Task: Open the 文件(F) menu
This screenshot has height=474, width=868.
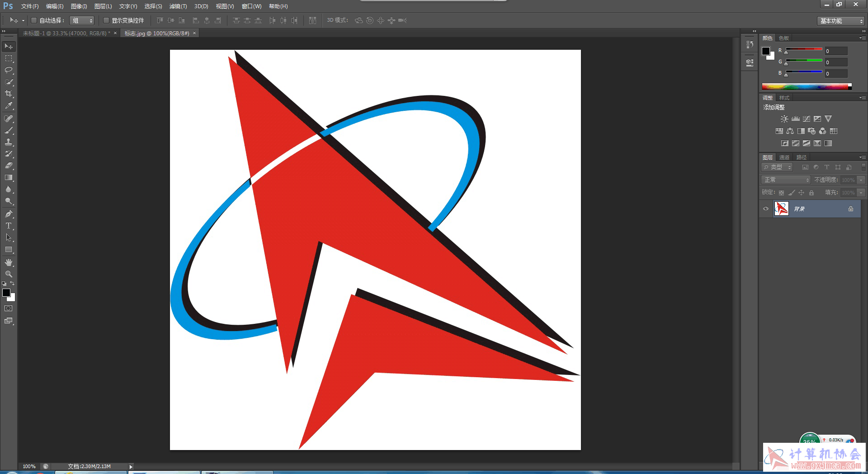Action: pyautogui.click(x=30, y=6)
